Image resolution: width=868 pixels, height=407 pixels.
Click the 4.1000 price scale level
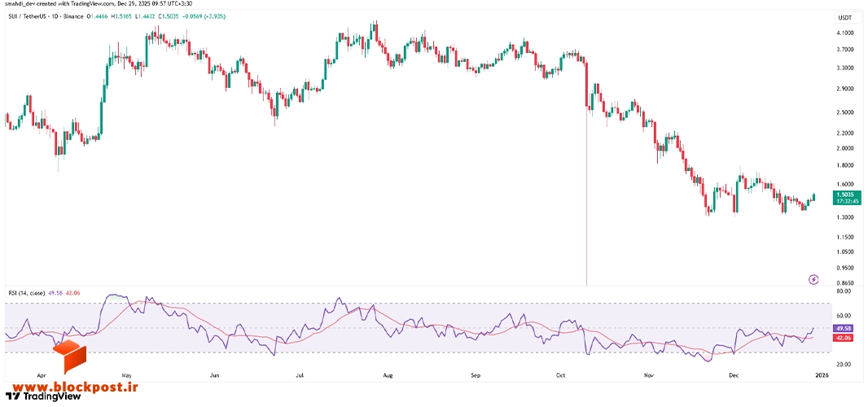[x=845, y=33]
